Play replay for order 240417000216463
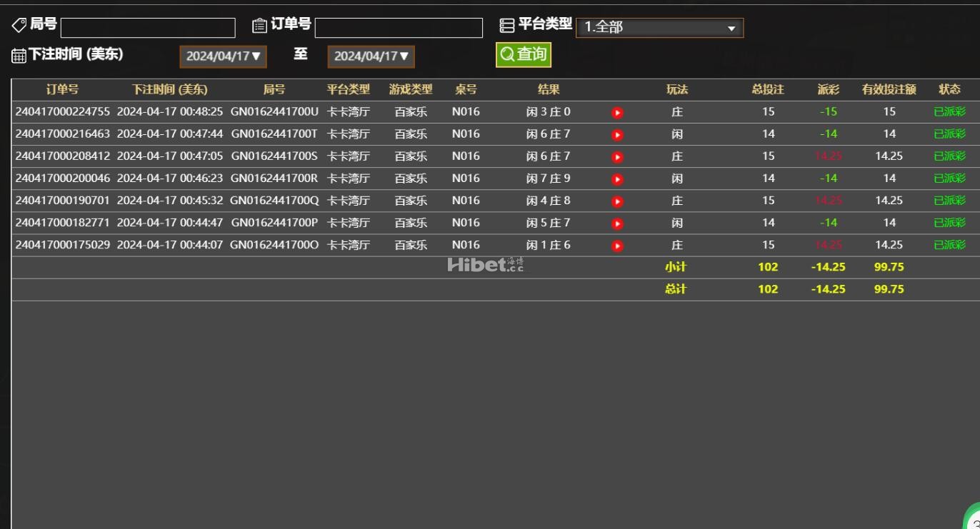Viewport: 980px width, 529px height. (x=618, y=134)
